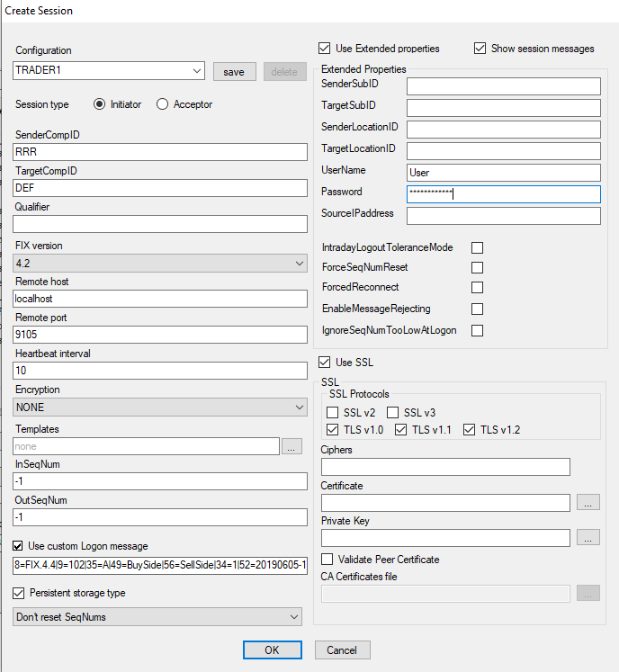Click into the SenderCompID field

(x=160, y=152)
